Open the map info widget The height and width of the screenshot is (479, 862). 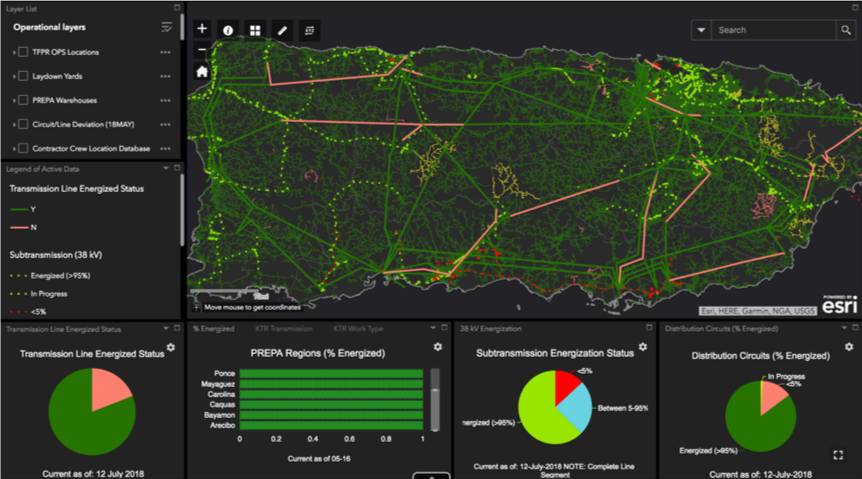click(x=228, y=31)
